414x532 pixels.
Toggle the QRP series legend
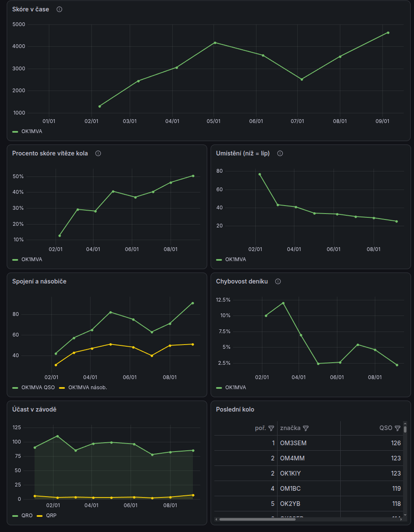(x=51, y=516)
